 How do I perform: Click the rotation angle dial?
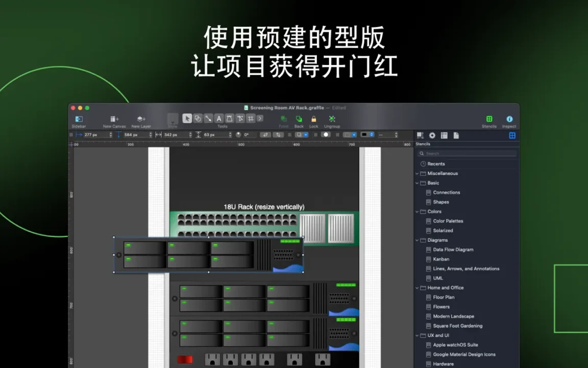238,135
